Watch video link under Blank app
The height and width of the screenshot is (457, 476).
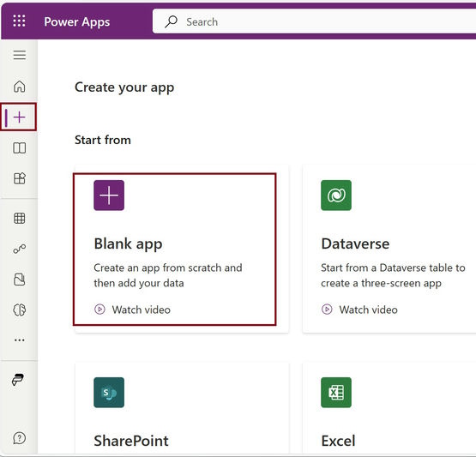142,310
